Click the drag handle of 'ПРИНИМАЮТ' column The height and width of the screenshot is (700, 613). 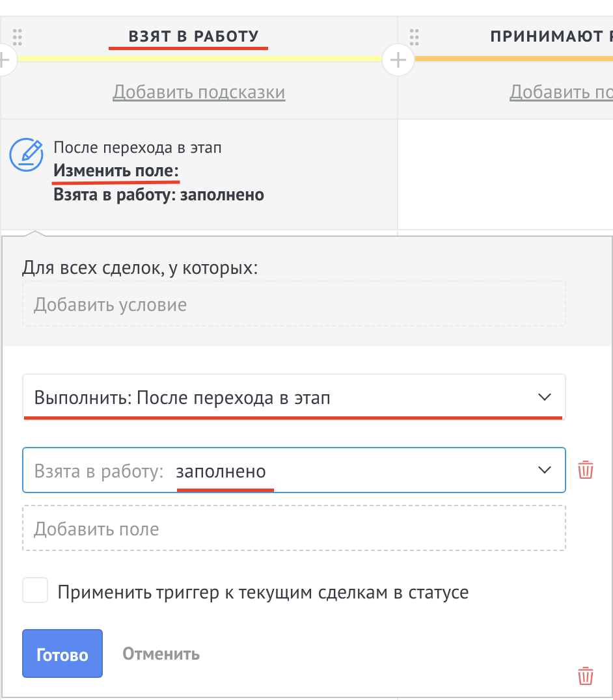click(415, 36)
